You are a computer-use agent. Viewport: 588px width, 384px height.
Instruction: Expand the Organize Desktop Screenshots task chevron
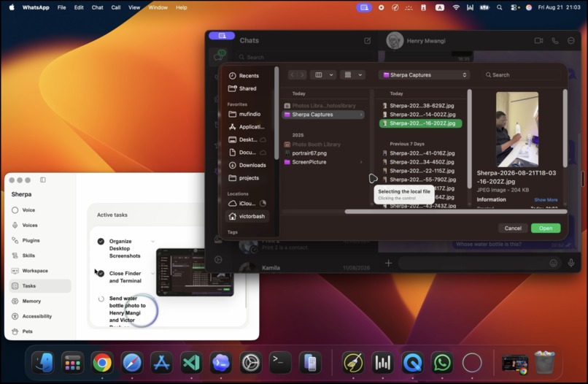click(152, 242)
